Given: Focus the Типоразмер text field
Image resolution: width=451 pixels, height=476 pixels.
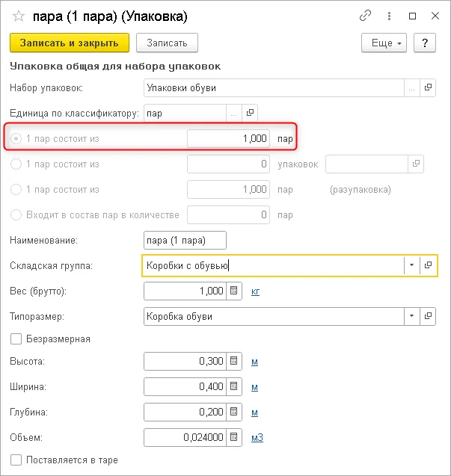Looking at the screenshot, I should [x=274, y=316].
